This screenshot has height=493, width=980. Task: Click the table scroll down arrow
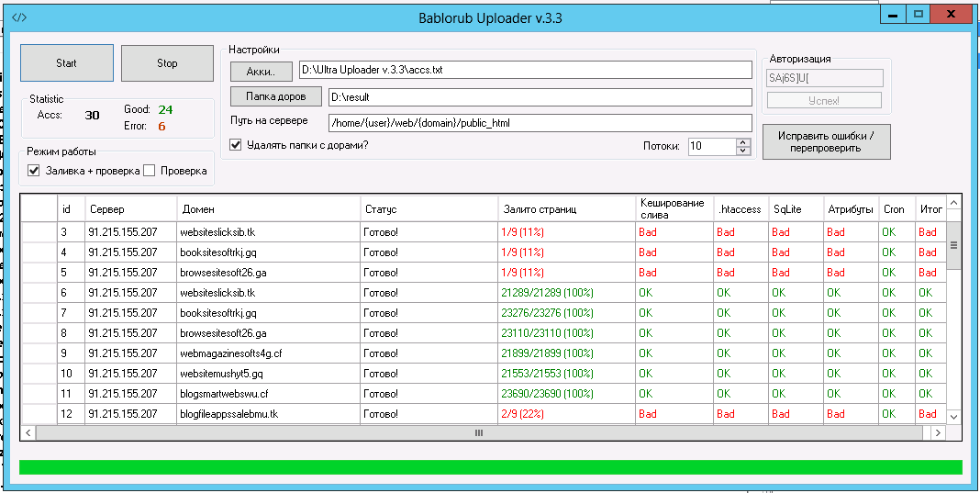953,417
